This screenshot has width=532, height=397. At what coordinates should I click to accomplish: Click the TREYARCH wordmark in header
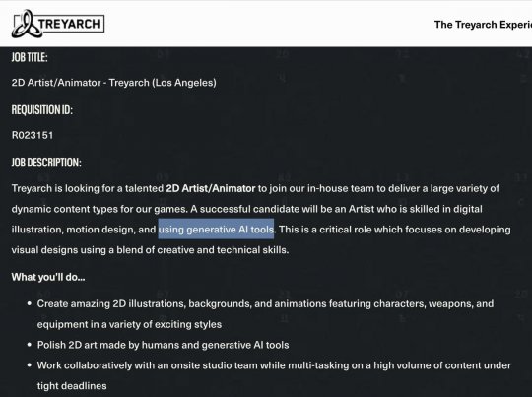[x=70, y=24]
